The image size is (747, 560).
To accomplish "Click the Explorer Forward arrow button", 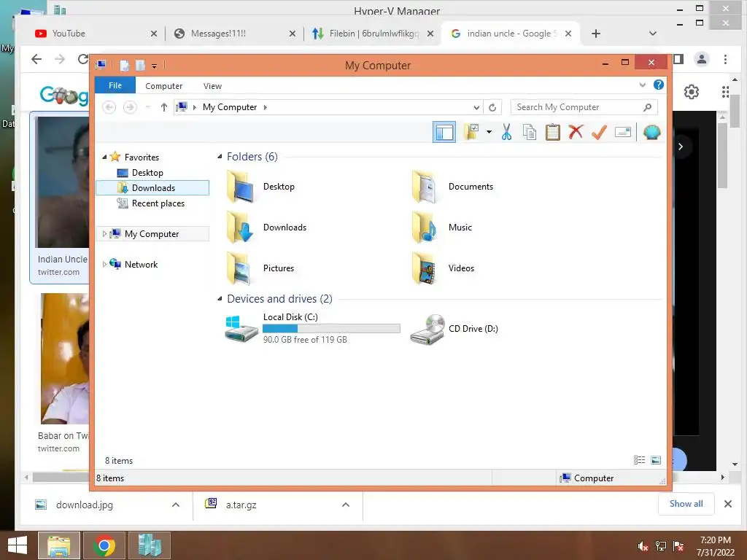I will [x=130, y=107].
